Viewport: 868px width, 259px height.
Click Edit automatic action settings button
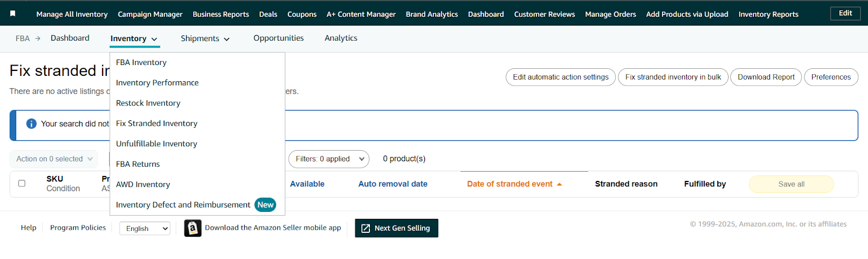(x=560, y=77)
